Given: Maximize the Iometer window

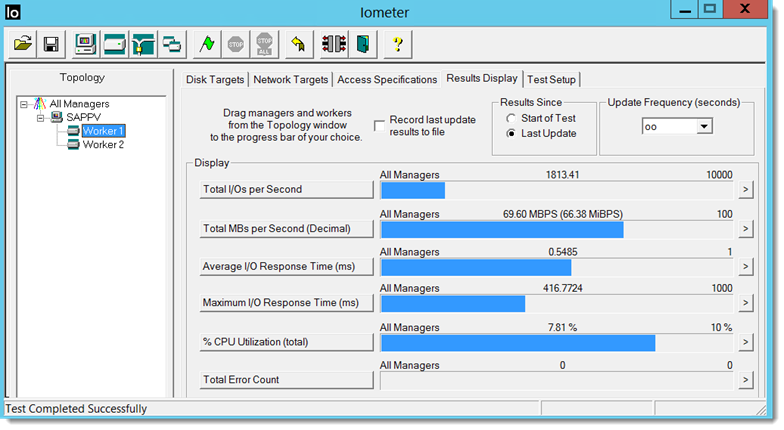Looking at the screenshot, I should coord(710,10).
